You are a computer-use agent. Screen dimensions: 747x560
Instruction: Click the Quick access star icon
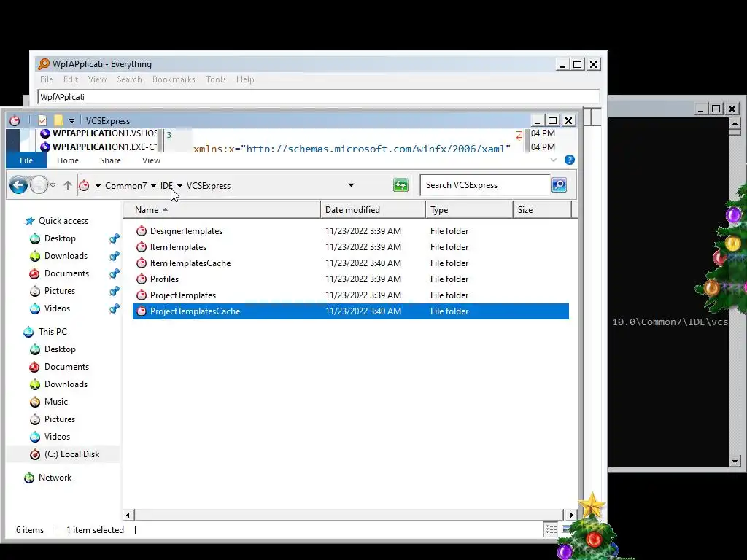click(x=30, y=221)
